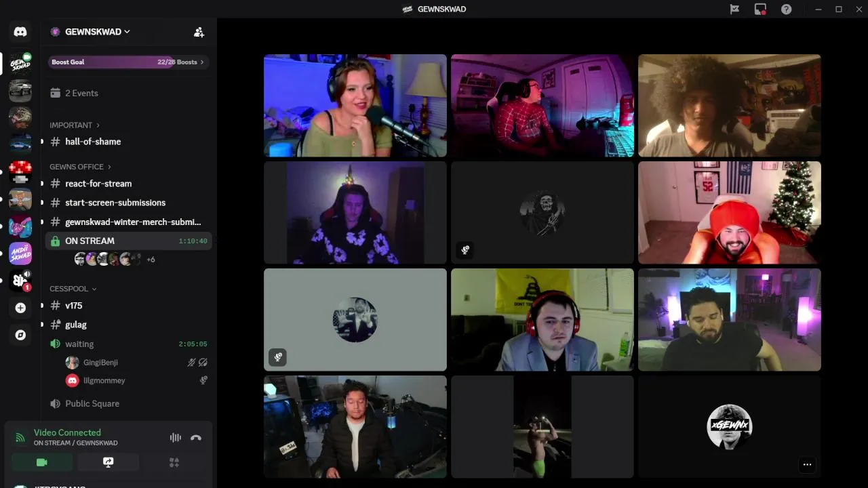Focus the gray tile with circular avatar
The height and width of the screenshot is (488, 868).
[355, 320]
